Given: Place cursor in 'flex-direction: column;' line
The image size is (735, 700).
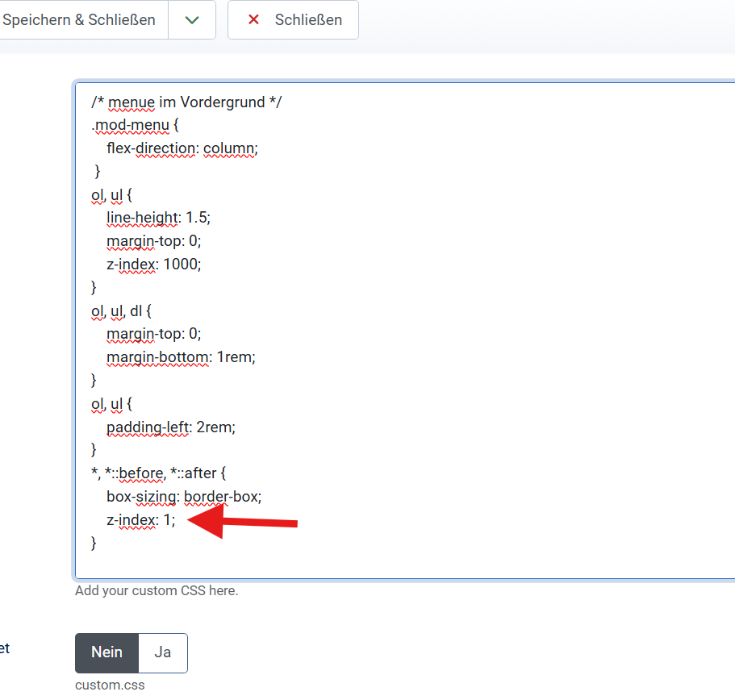Looking at the screenshot, I should 182,148.
